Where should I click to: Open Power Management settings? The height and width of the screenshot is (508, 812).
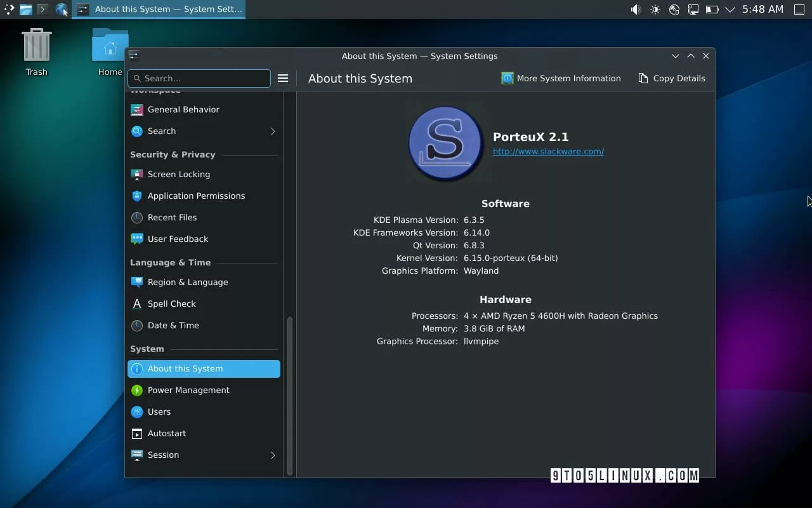[188, 390]
